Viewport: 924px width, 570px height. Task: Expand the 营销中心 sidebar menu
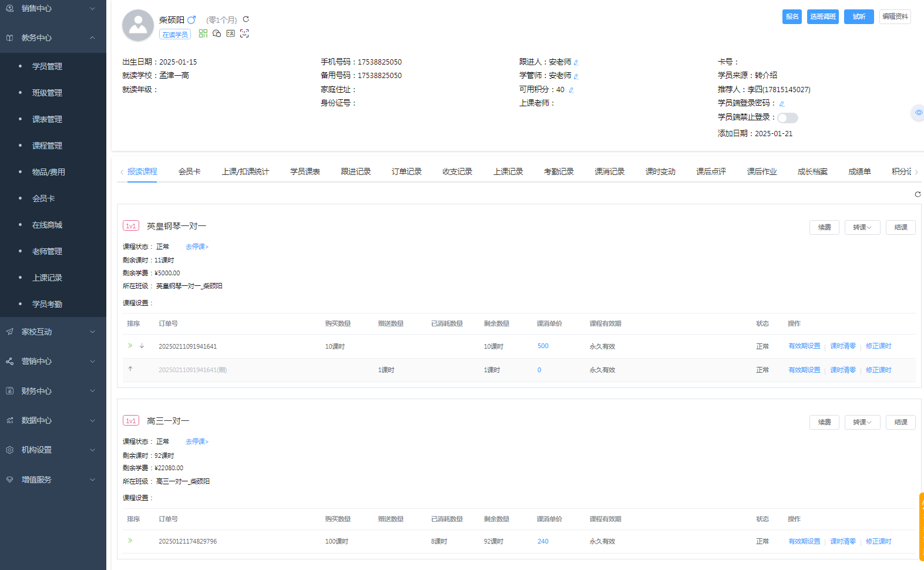pos(53,361)
